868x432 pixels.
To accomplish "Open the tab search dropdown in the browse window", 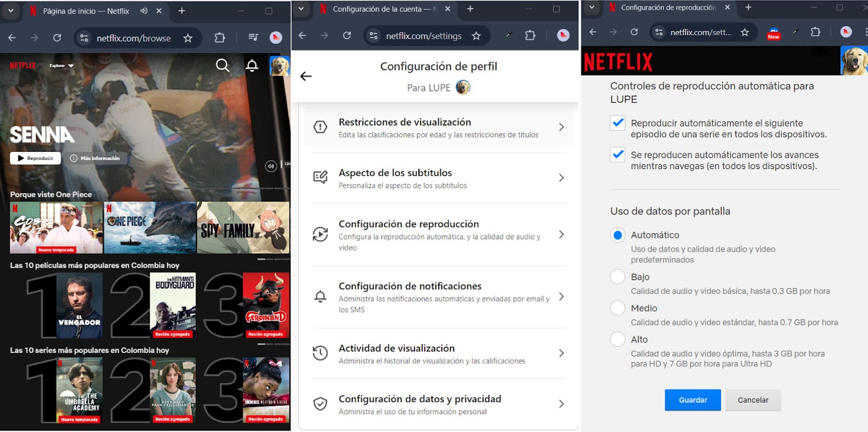I will click(11, 10).
